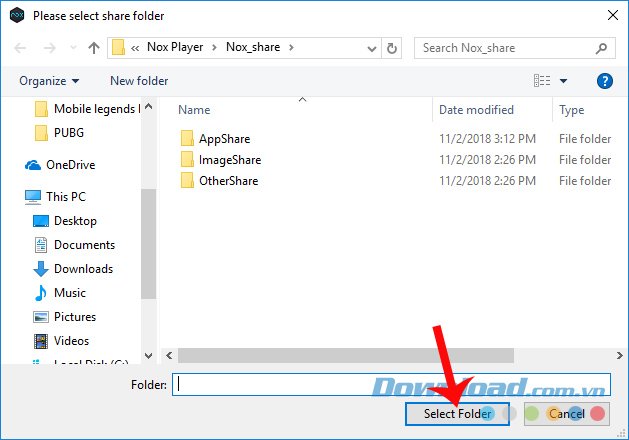Navigate to Nox Player in breadcrumb
Screen dimensions: 629x440
pos(175,47)
